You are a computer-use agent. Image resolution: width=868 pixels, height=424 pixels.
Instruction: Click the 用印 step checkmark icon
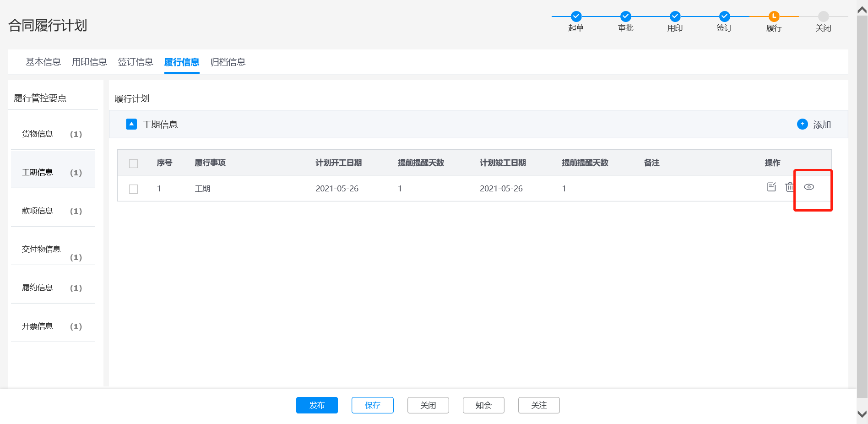coord(675,16)
